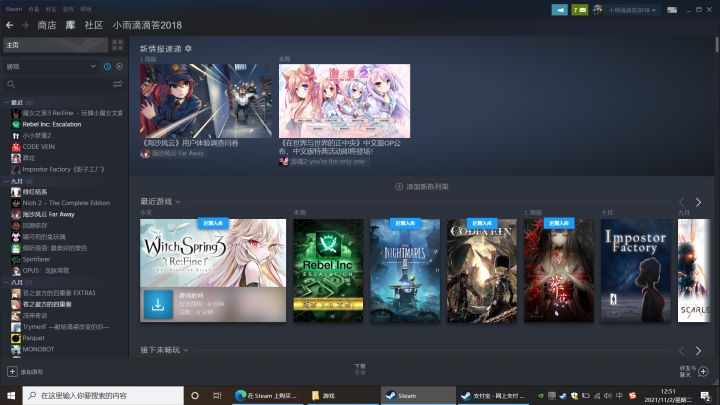This screenshot has width=720, height=405.
Task: Click the profile avatar in the top bar
Action: tap(597, 10)
